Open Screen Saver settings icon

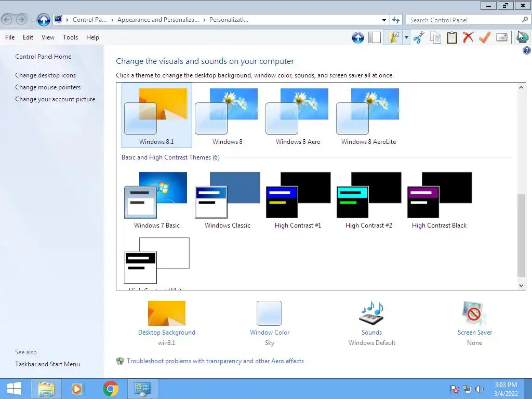[474, 313]
